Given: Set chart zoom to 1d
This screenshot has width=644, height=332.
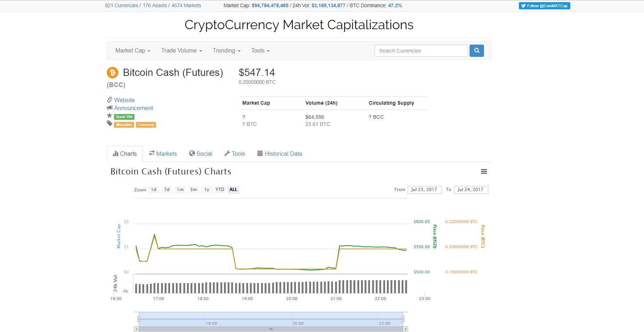Looking at the screenshot, I should [x=154, y=190].
